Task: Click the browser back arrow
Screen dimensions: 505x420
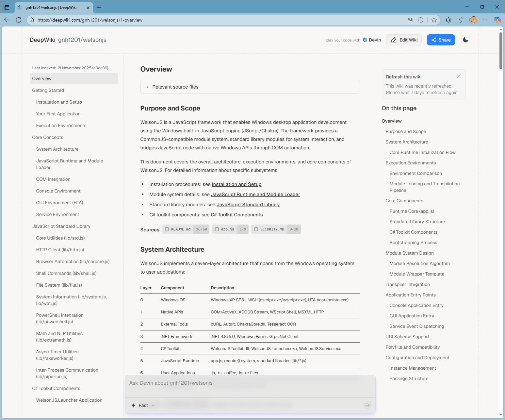Action: point(7,20)
